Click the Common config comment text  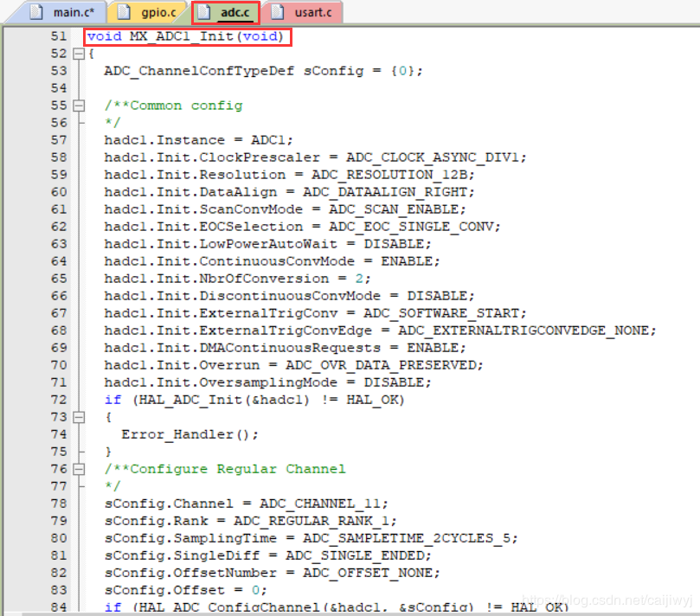tap(174, 106)
